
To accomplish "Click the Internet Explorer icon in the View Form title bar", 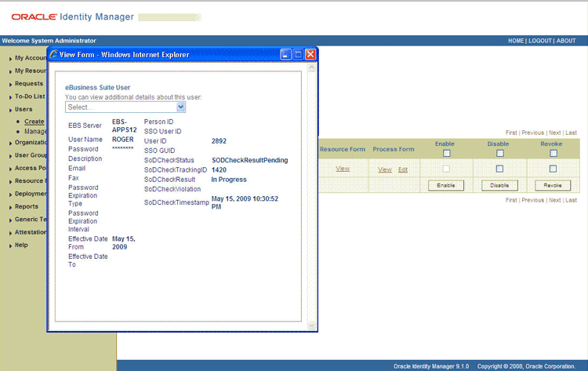I will pyautogui.click(x=53, y=54).
